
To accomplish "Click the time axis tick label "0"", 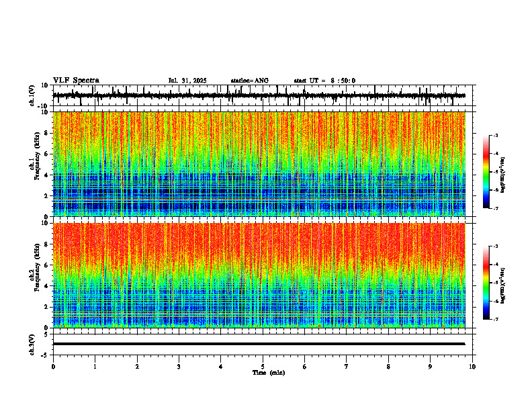I will [53, 367].
